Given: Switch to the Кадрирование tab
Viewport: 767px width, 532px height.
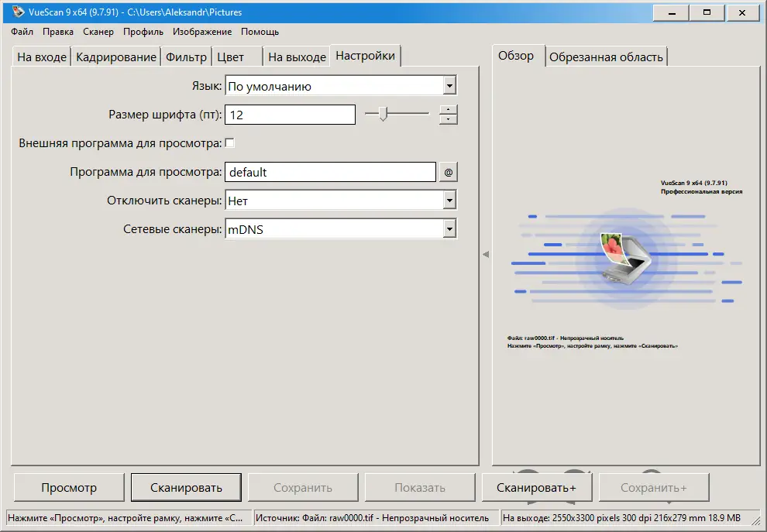Looking at the screenshot, I should pyautogui.click(x=116, y=57).
